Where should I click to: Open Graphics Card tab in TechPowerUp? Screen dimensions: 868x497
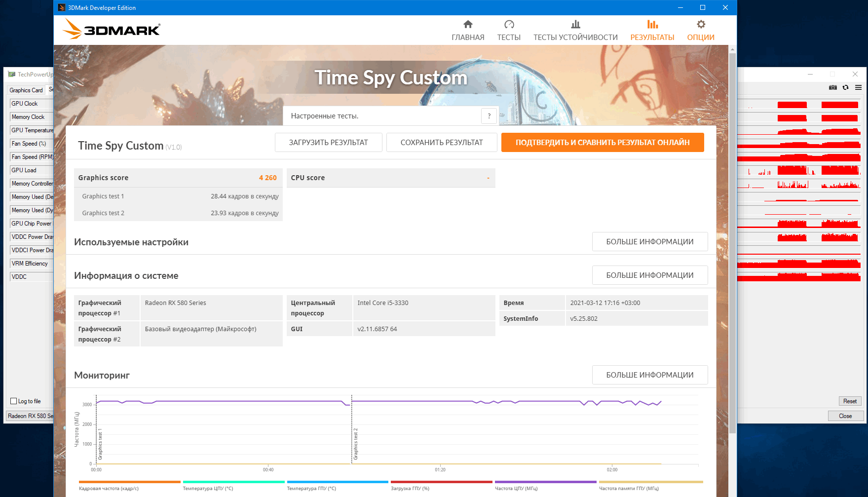(26, 90)
